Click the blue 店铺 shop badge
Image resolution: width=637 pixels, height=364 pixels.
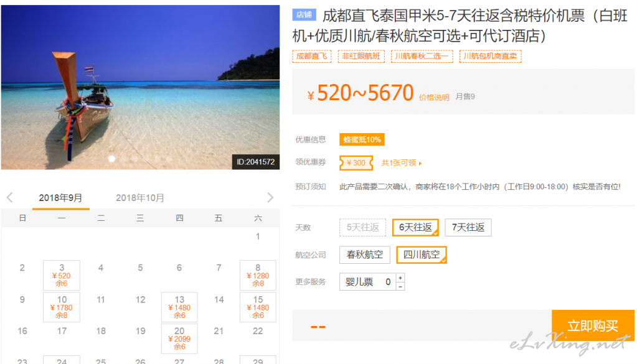pos(304,15)
